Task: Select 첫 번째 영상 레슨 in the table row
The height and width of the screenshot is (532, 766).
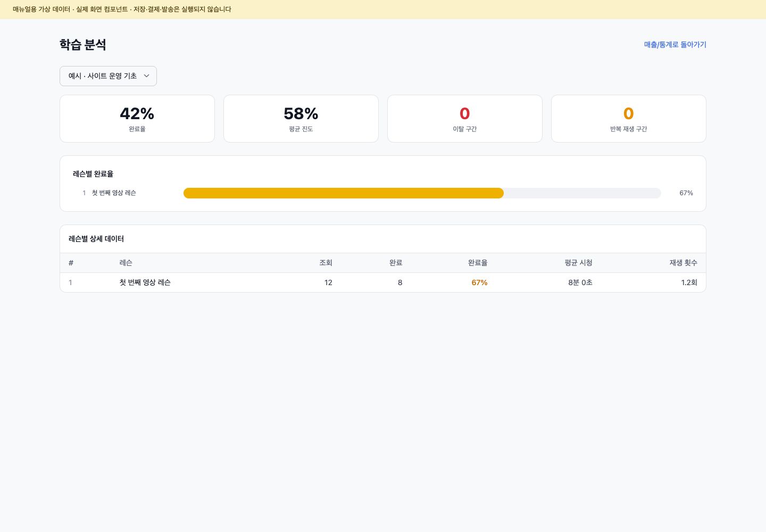Action: tap(145, 282)
